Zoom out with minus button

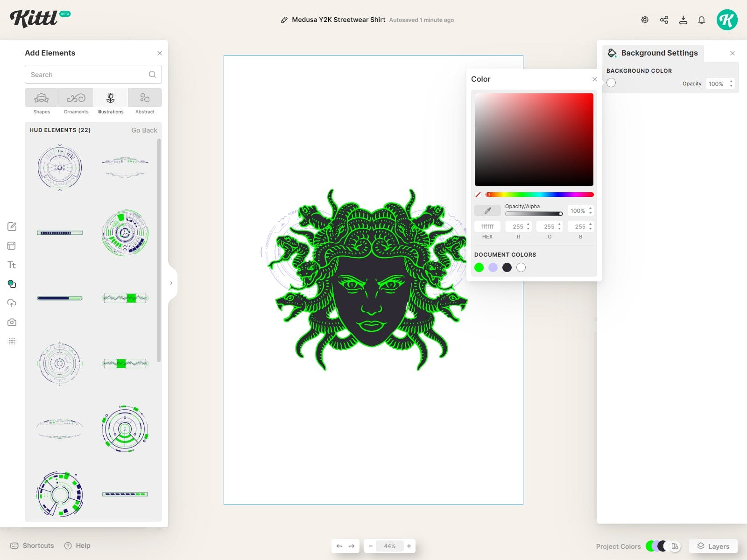pos(371,546)
